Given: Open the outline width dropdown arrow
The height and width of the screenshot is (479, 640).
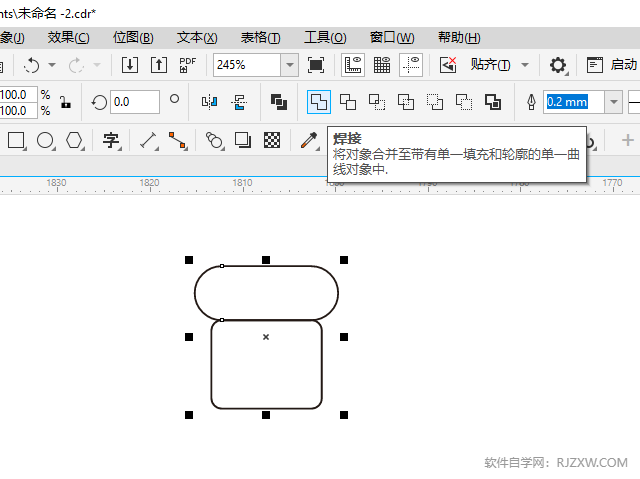Looking at the screenshot, I should (x=613, y=102).
